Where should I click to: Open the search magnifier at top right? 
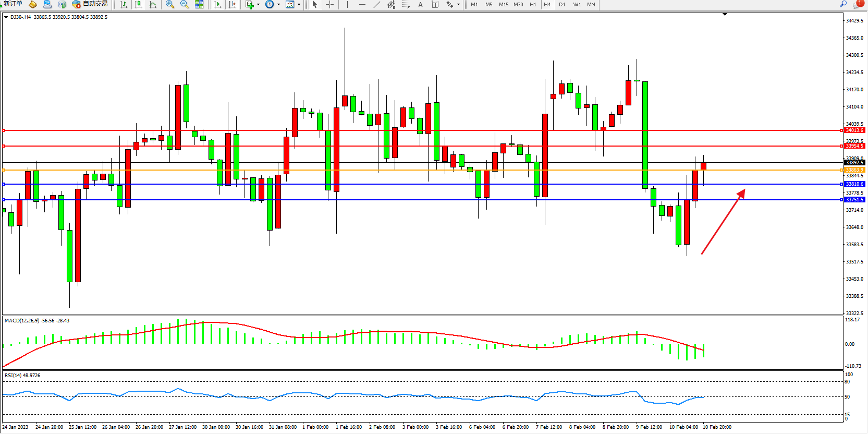tap(843, 4)
